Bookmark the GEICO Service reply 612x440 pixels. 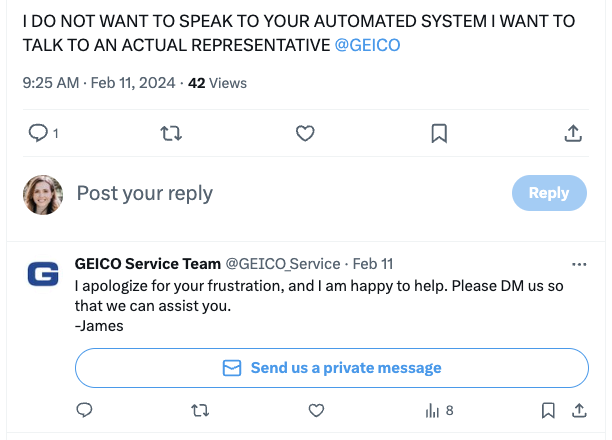point(548,410)
